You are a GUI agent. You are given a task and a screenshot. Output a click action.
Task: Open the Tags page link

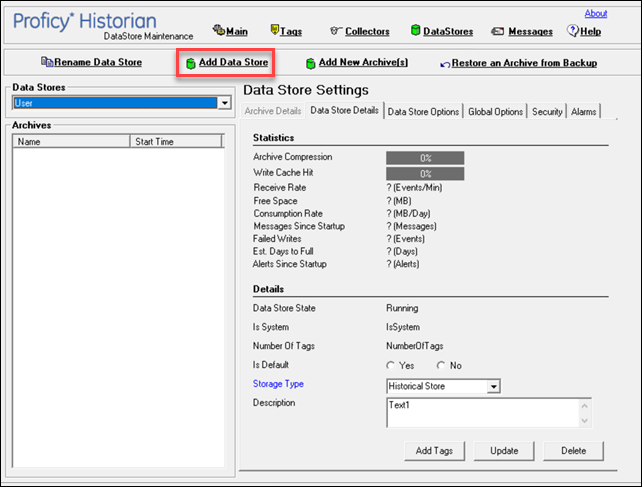click(291, 32)
